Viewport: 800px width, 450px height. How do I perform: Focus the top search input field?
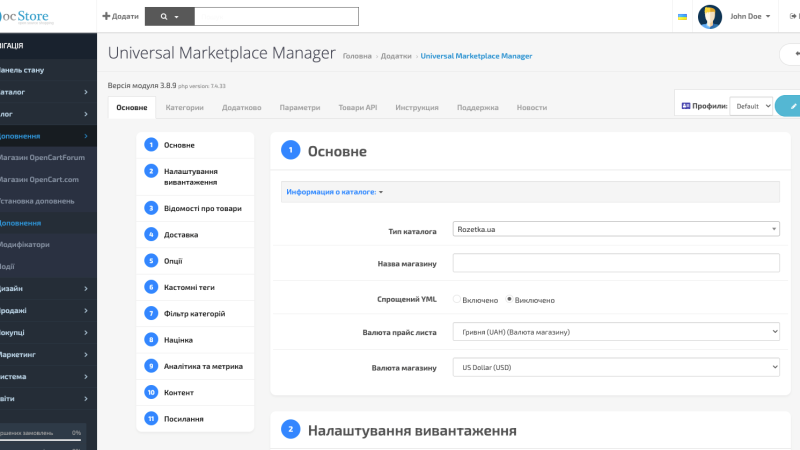click(x=276, y=16)
